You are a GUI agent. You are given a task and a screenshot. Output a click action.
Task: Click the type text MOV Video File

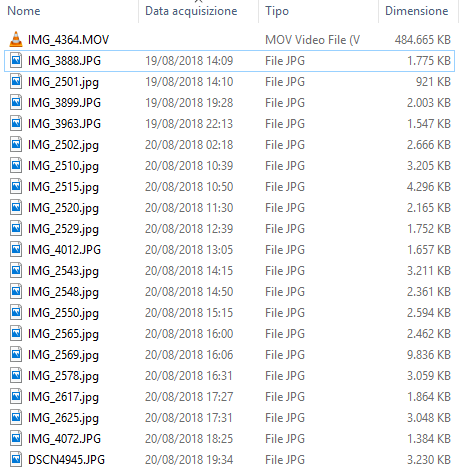click(x=312, y=40)
